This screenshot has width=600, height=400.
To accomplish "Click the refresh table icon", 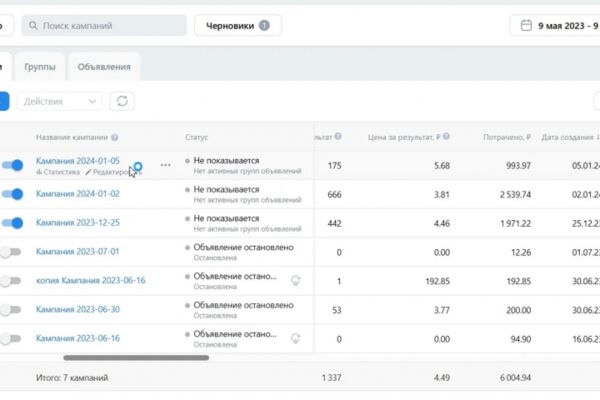I will click(x=122, y=101).
